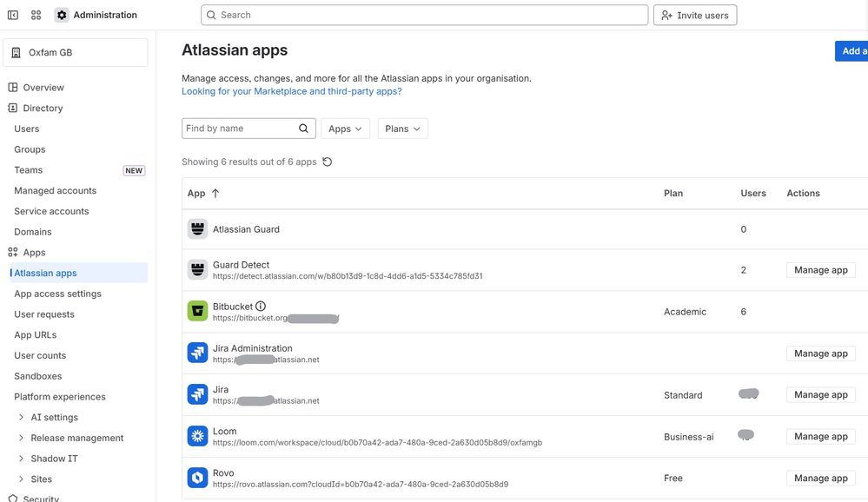
Task: Click the Bitbucket info icon
Action: click(261, 306)
